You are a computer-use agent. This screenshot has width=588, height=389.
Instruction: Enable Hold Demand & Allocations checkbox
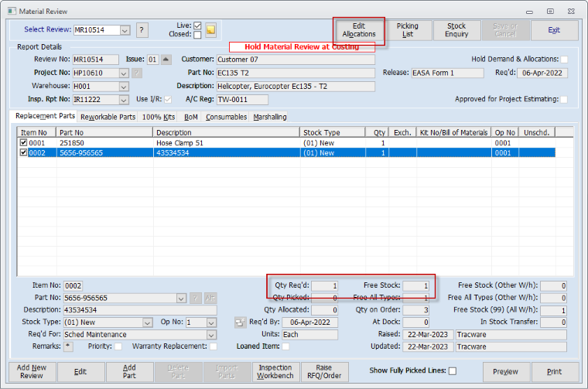[x=564, y=60]
